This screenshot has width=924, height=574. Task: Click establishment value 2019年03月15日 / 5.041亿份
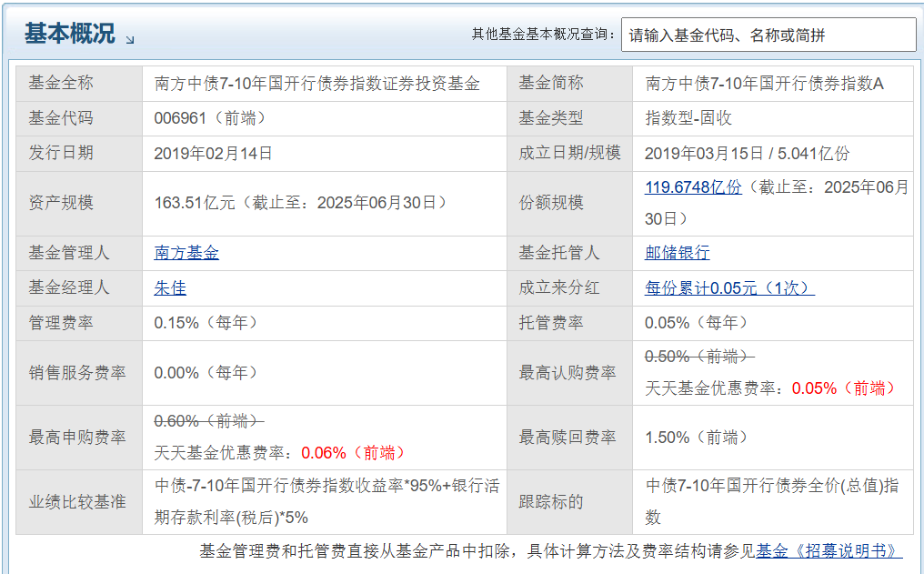[748, 154]
